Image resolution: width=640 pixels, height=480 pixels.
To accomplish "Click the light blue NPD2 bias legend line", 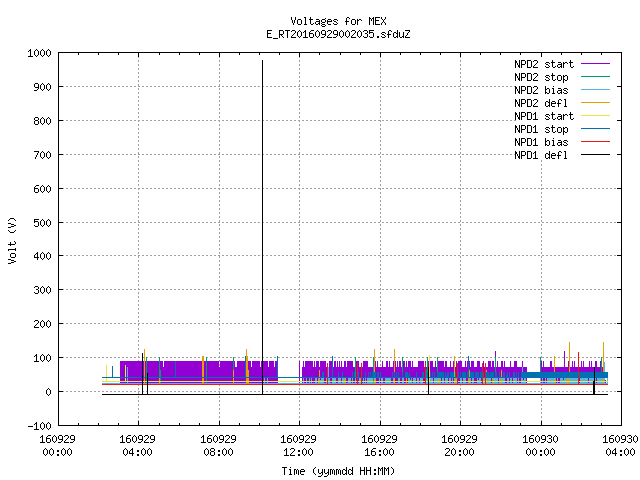I will [x=595, y=90].
